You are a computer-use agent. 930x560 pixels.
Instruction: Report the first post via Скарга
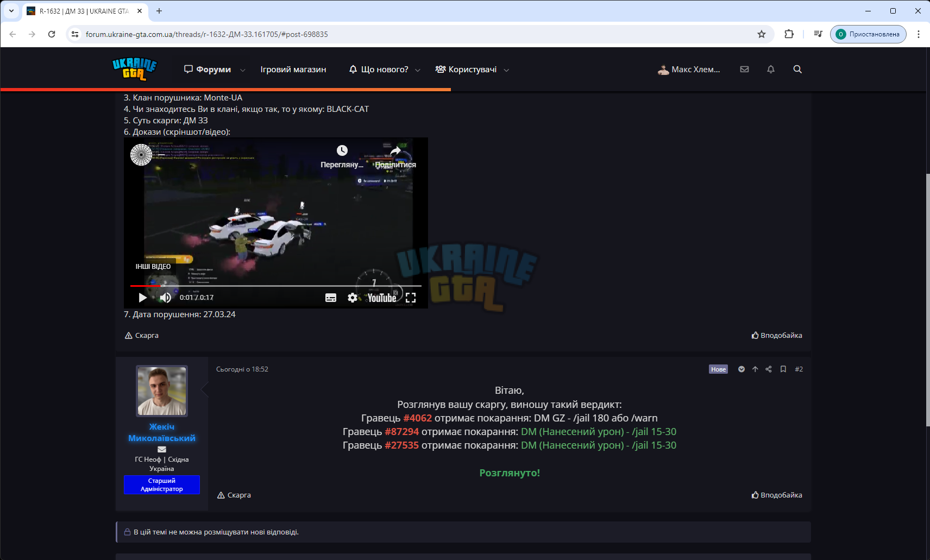(142, 336)
